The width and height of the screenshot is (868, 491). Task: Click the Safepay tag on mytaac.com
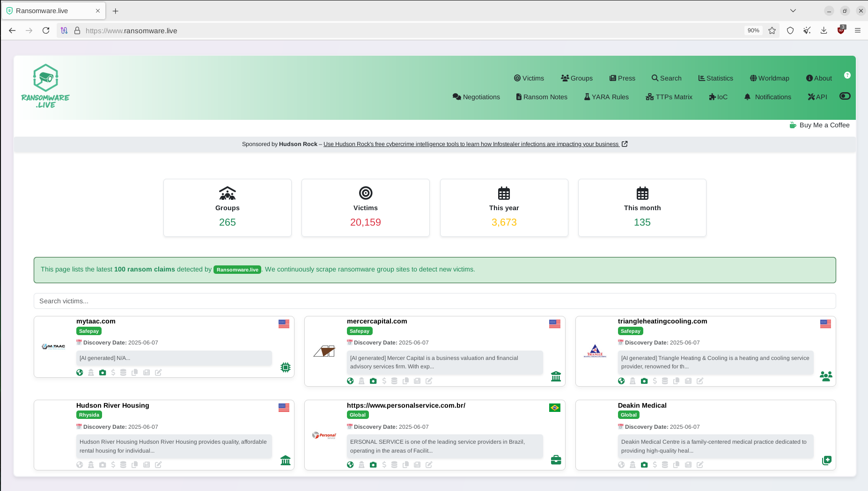88,331
